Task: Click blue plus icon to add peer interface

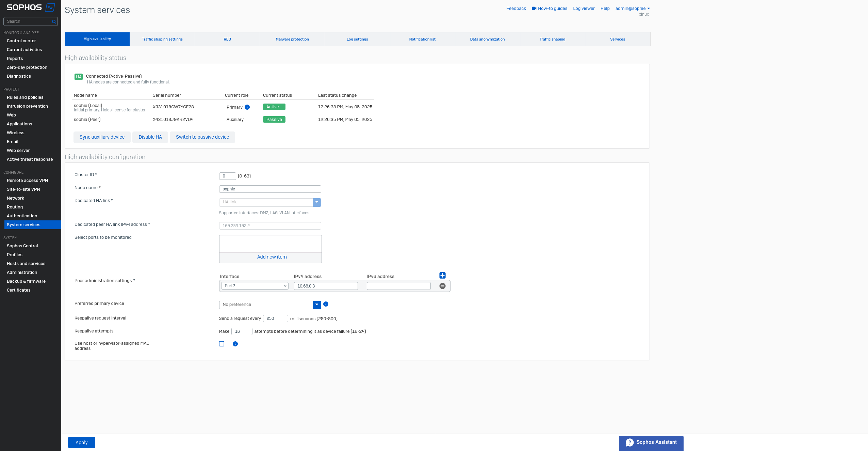Action: (442, 275)
